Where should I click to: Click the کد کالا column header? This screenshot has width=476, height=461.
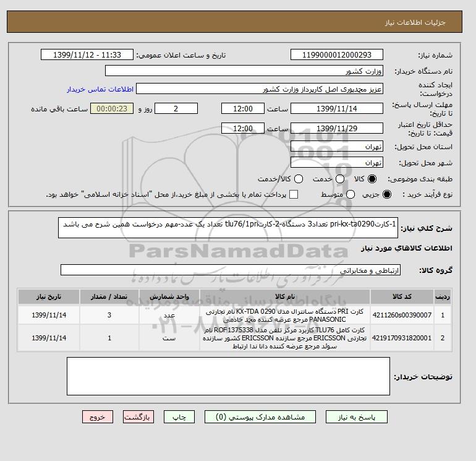(x=402, y=296)
